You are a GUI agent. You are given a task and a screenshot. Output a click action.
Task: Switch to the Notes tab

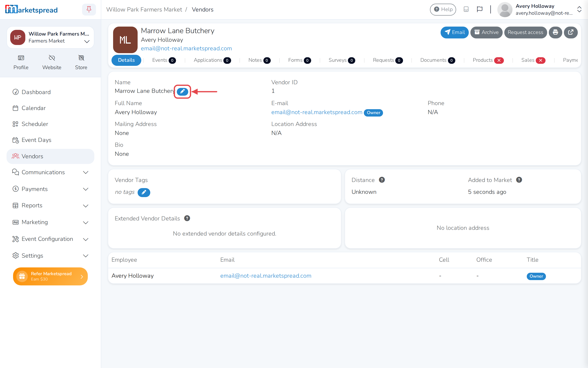pyautogui.click(x=259, y=60)
